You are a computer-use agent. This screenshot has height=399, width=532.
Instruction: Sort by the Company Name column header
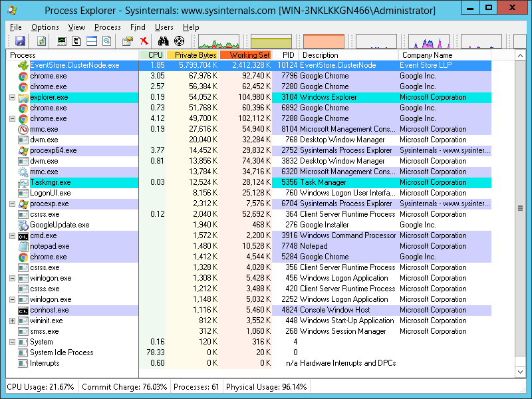445,55
